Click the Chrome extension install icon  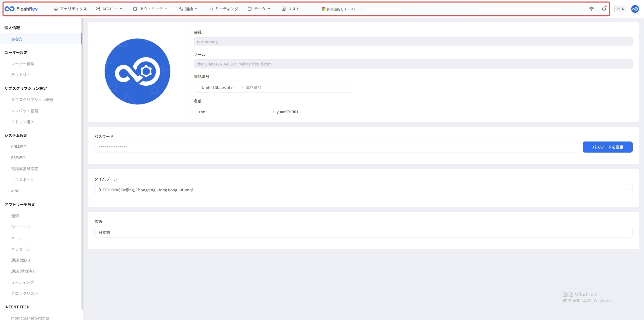coord(324,9)
